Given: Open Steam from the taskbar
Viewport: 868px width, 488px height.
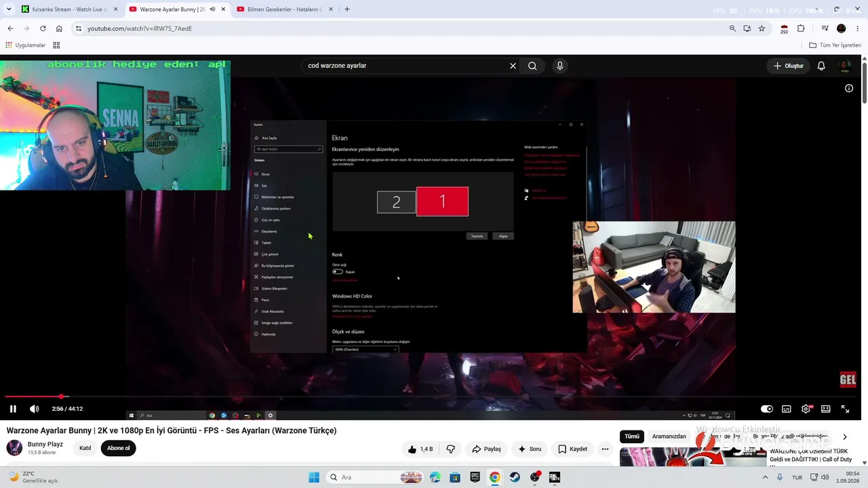Looking at the screenshot, I should pyautogui.click(x=515, y=477).
